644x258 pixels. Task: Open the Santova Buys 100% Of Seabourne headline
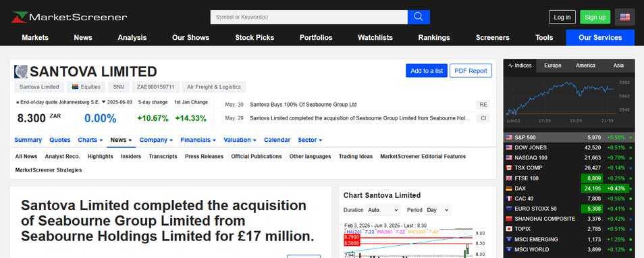(303, 105)
